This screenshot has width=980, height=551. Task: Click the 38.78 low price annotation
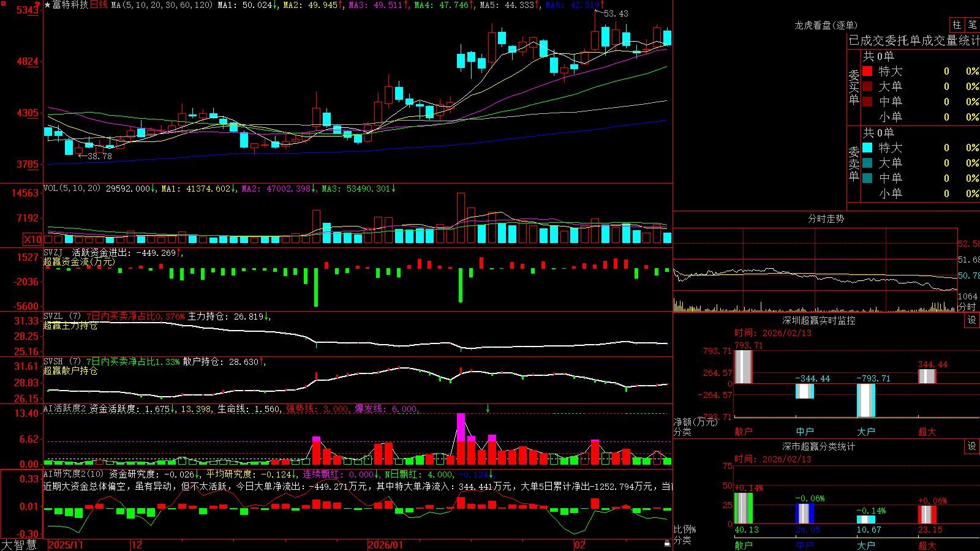tap(99, 156)
